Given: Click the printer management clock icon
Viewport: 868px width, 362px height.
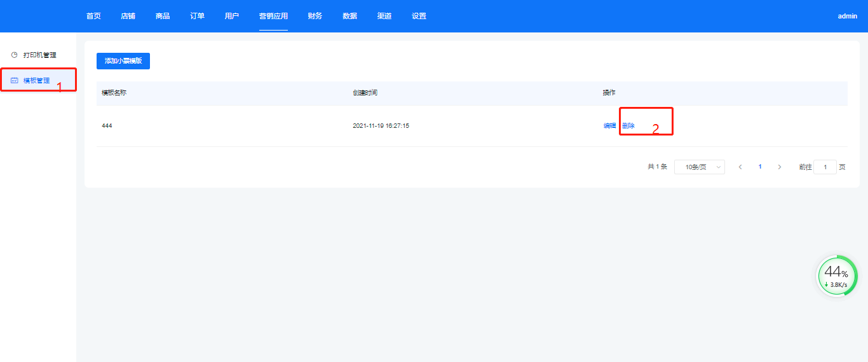Looking at the screenshot, I should click(14, 55).
